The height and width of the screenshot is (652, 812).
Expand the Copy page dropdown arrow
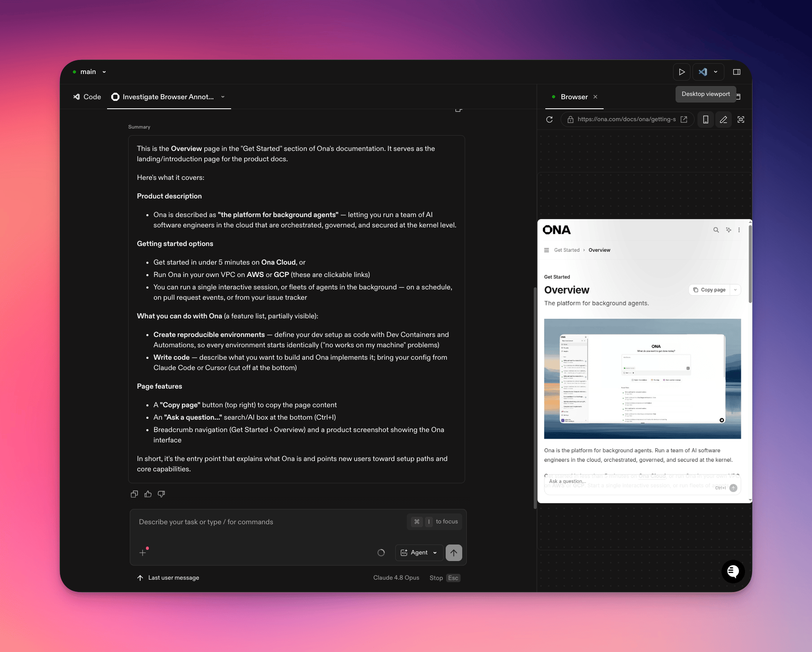736,290
